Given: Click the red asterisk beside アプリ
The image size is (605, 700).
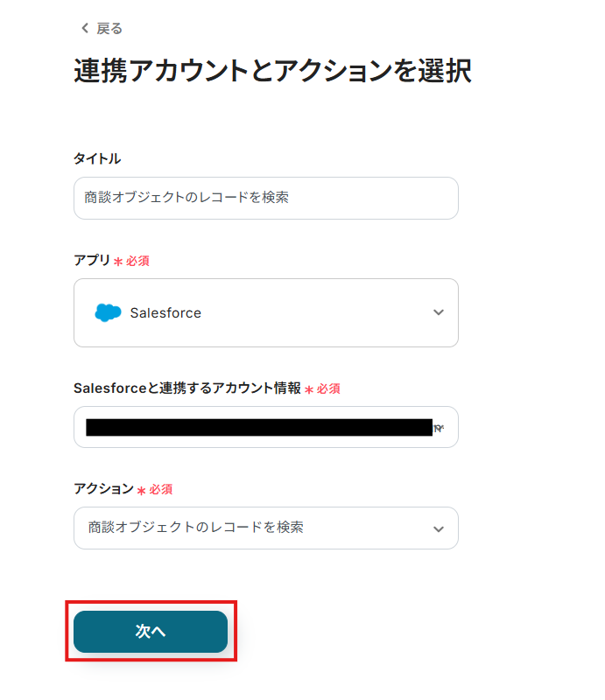Looking at the screenshot, I should [118, 262].
